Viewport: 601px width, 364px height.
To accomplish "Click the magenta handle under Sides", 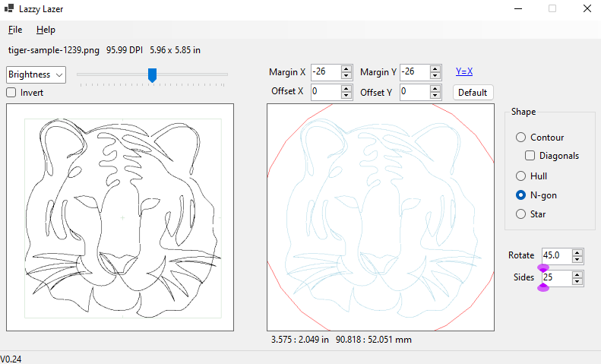I will [543, 288].
